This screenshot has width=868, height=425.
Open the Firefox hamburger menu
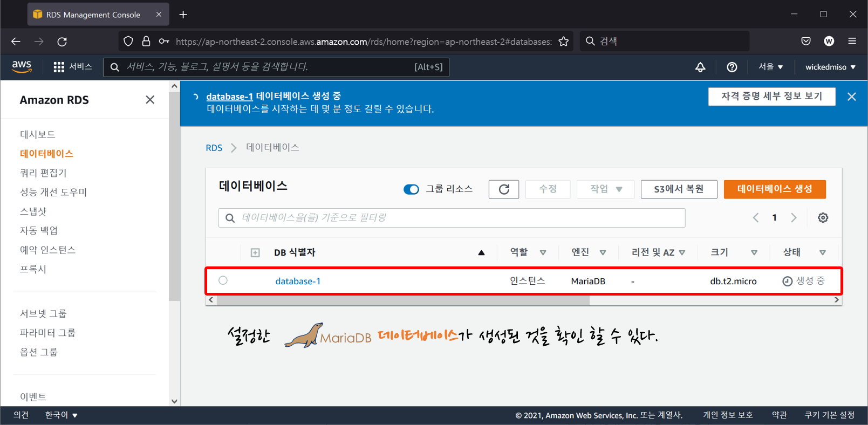[x=852, y=41]
